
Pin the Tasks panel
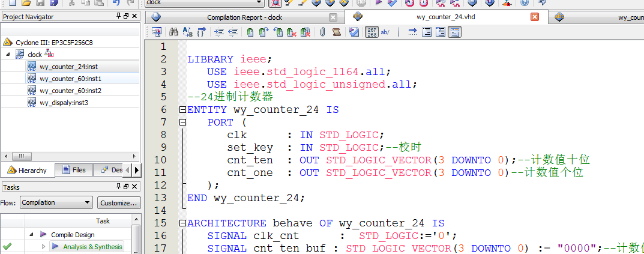[x=119, y=187]
